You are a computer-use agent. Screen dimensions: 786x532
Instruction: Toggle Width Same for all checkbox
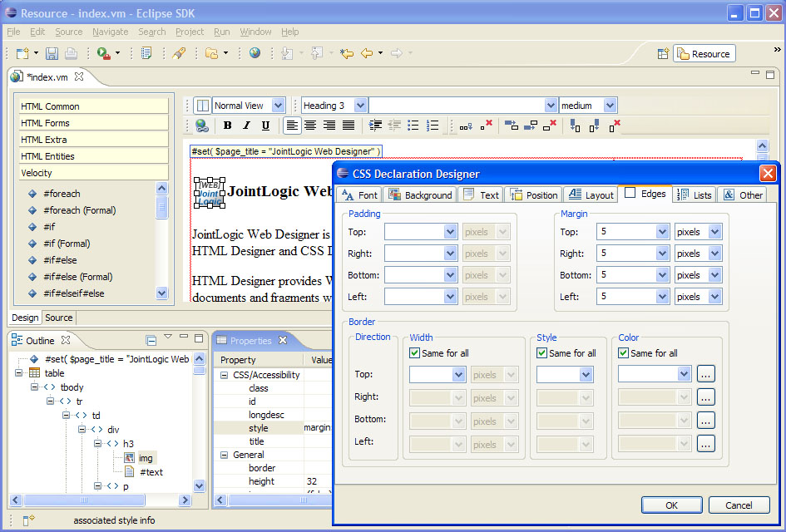414,353
